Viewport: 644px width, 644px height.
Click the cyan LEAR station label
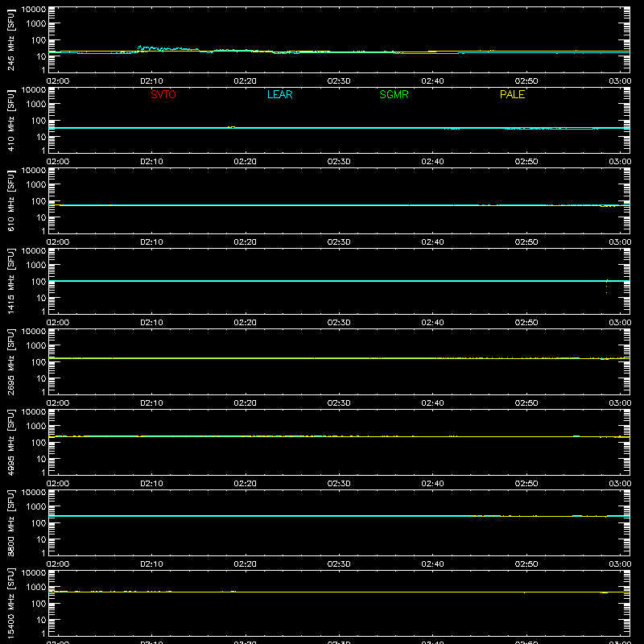(x=279, y=94)
